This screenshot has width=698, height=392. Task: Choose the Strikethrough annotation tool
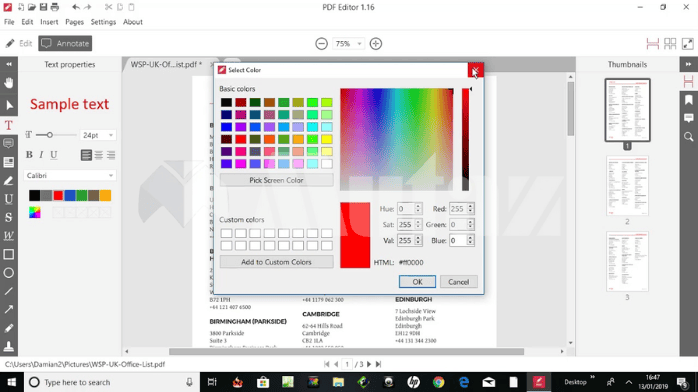point(8,218)
